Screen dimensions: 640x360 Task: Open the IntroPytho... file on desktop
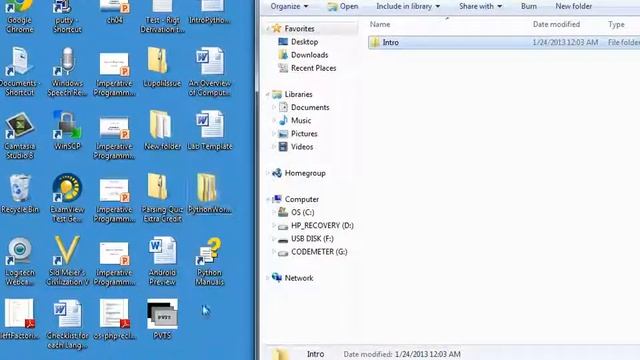coord(210,12)
